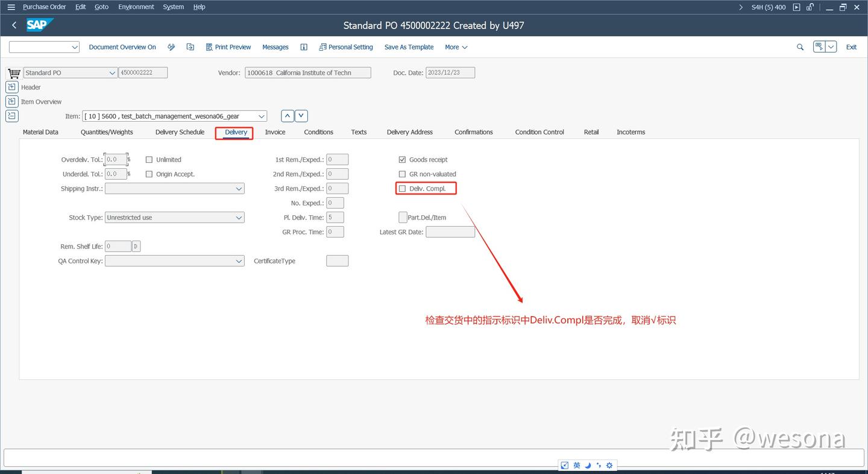Switch to the Material Data tab
Screen dimensions: 868x474
(x=40, y=132)
